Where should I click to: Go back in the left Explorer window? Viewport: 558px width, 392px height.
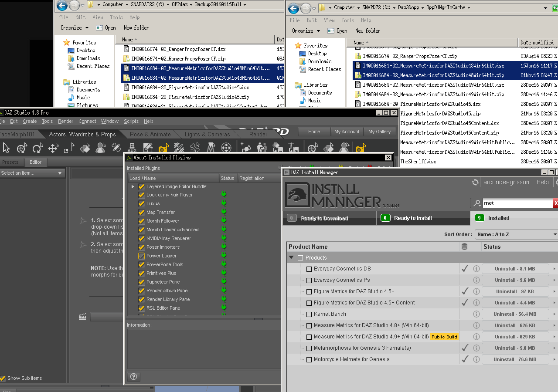(x=62, y=5)
